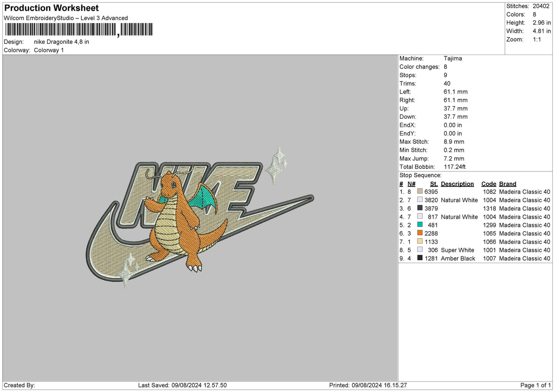
Task: Click the peach swatch in the 1133 row
Action: (x=420, y=242)
